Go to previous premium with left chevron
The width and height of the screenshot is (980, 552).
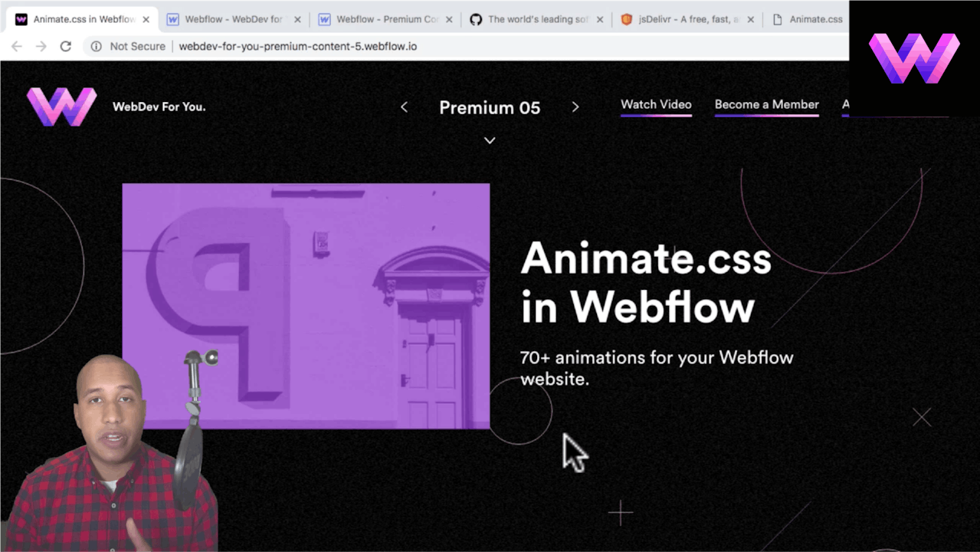click(x=404, y=107)
